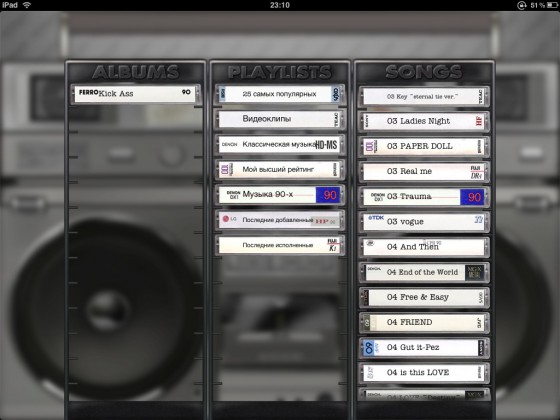Image resolution: width=560 pixels, height=420 pixels.
Task: Open the Kick Ass album cassette
Action: pyautogui.click(x=136, y=94)
